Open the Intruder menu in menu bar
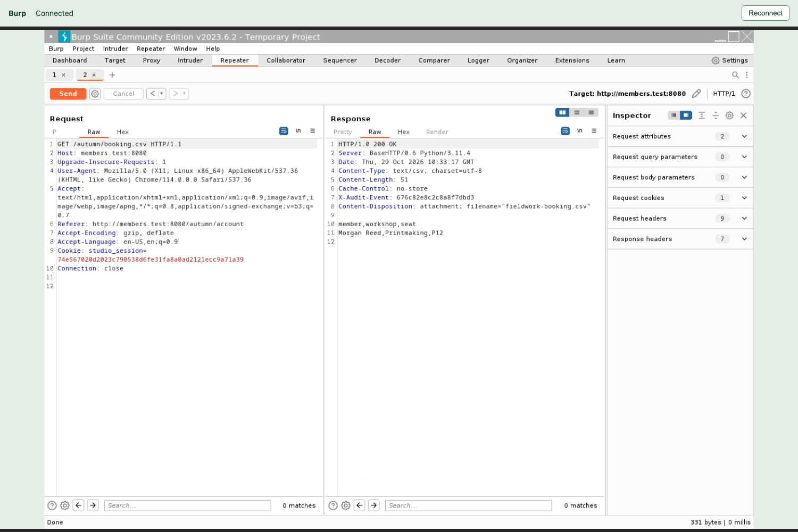Screen dimensions: 798x532 tap(115, 49)
